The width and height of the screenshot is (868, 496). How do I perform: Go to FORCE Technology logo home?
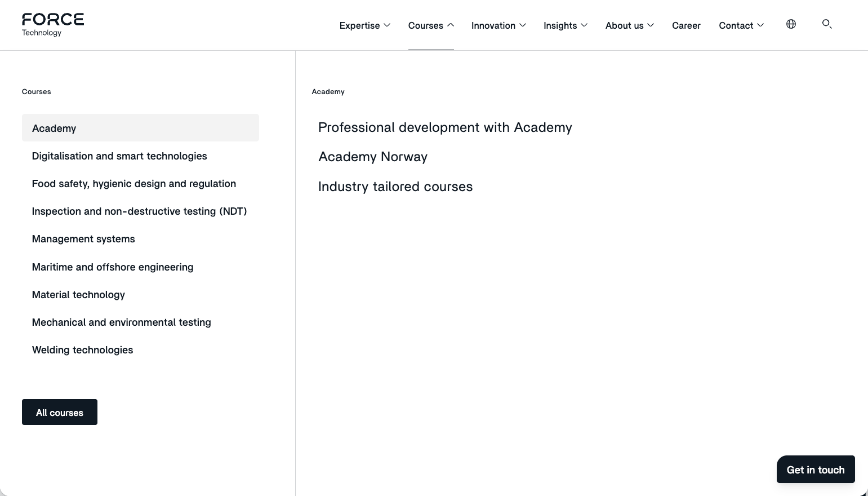click(x=53, y=25)
